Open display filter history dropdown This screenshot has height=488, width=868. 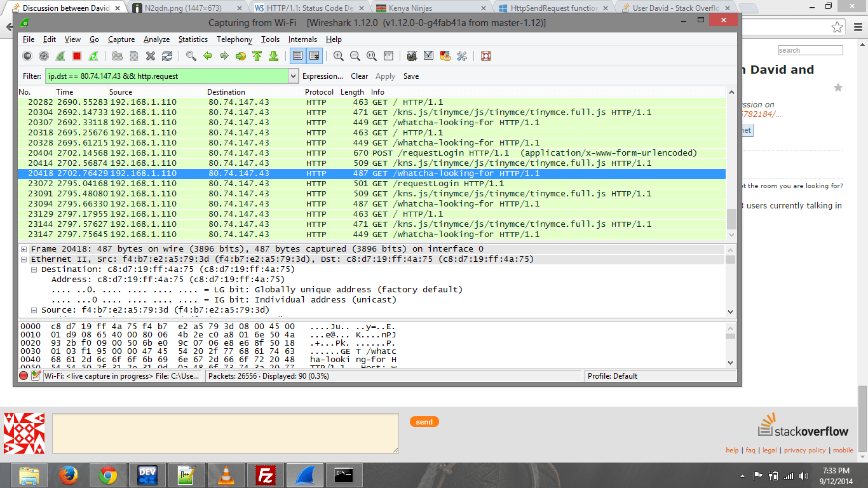[293, 76]
